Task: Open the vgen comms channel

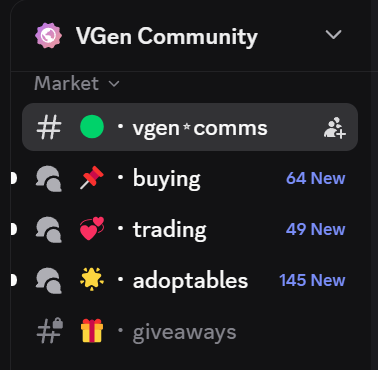Action: (x=190, y=127)
